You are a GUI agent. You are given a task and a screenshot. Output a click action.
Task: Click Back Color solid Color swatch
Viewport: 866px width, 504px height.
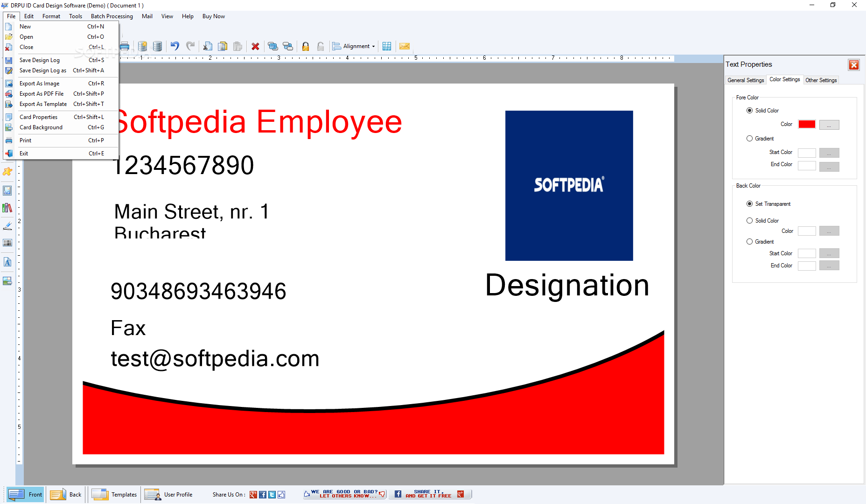pos(807,231)
